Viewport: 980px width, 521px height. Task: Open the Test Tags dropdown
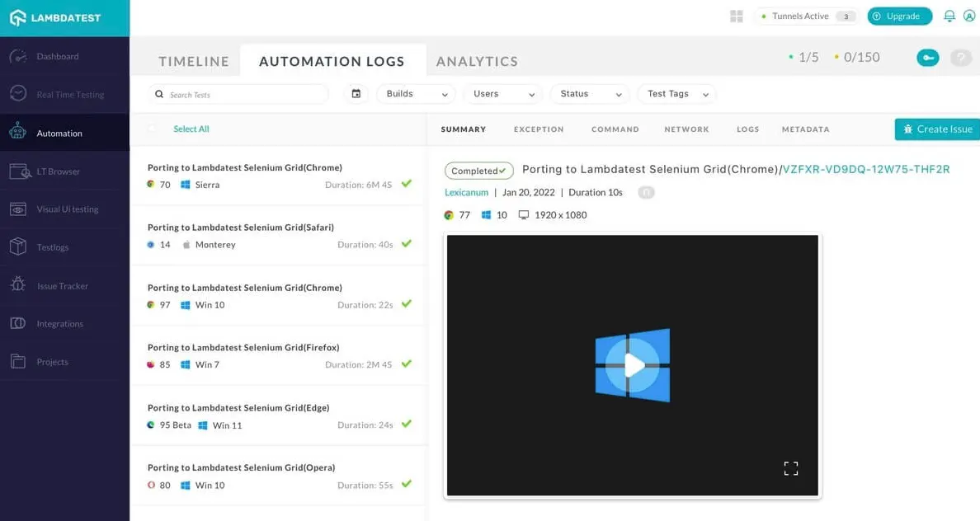click(677, 94)
